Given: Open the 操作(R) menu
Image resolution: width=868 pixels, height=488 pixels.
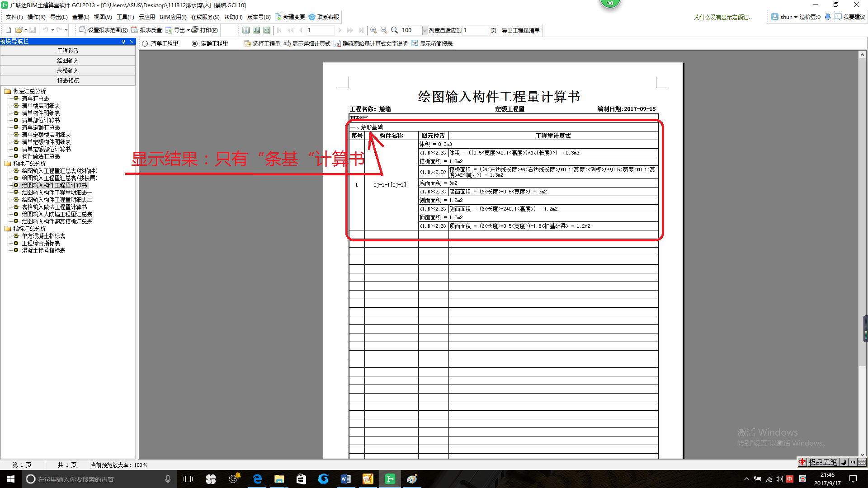Looking at the screenshot, I should tap(36, 17).
